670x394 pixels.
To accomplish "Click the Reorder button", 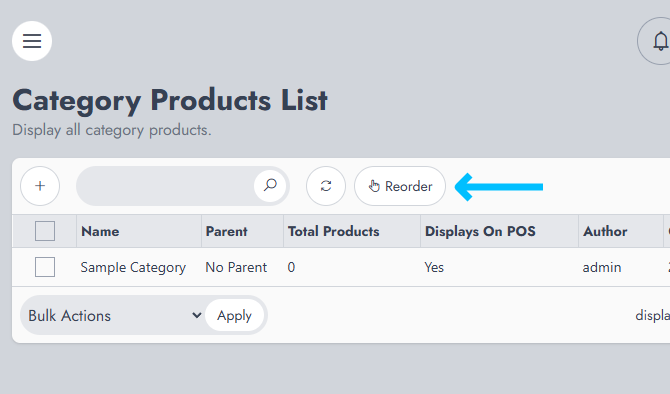I will (x=400, y=186).
